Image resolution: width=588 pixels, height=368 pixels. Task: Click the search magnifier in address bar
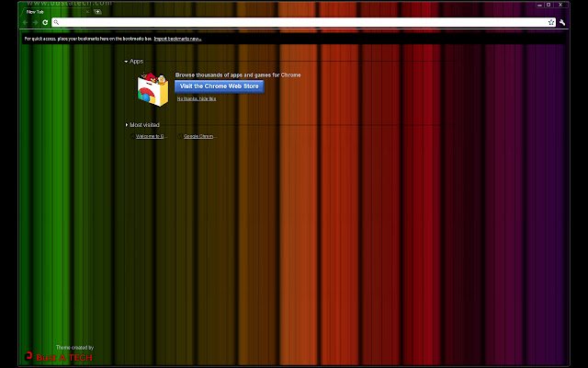[x=56, y=22]
